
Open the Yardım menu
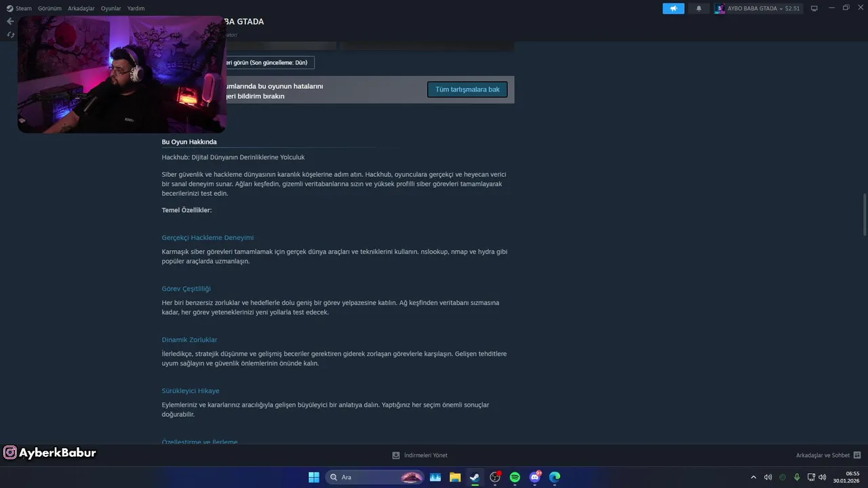pos(136,8)
